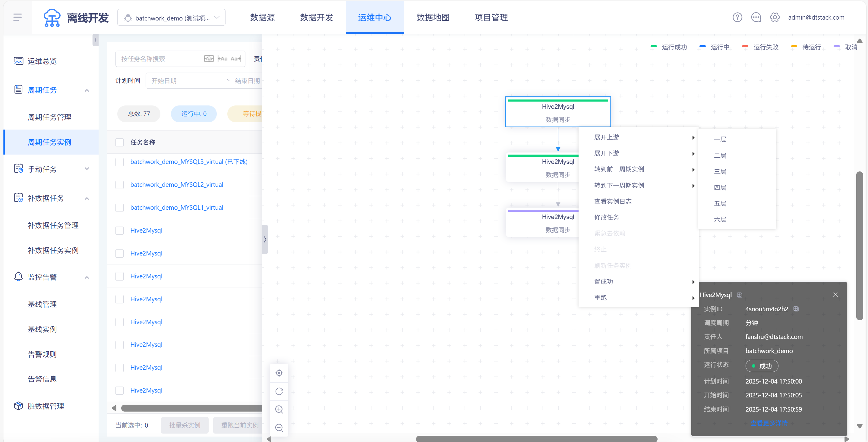The image size is (868, 442).
Task: Click the 脏数据管理 cube icon
Action: coord(18,406)
